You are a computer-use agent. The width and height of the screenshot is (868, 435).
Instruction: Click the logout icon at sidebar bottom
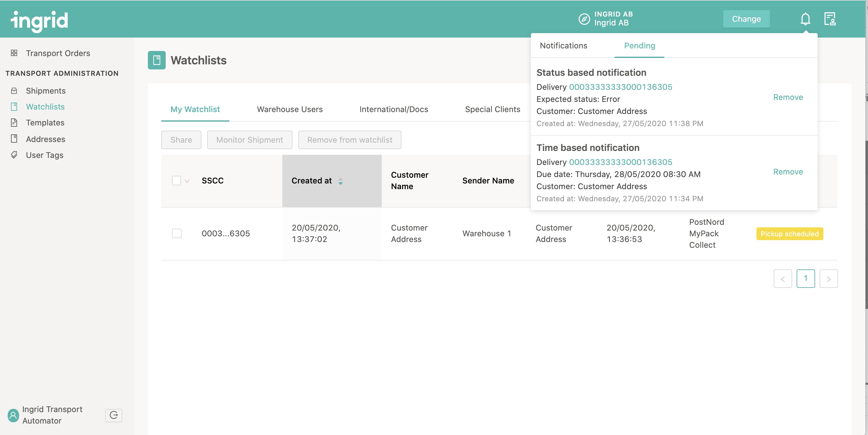[x=113, y=415]
